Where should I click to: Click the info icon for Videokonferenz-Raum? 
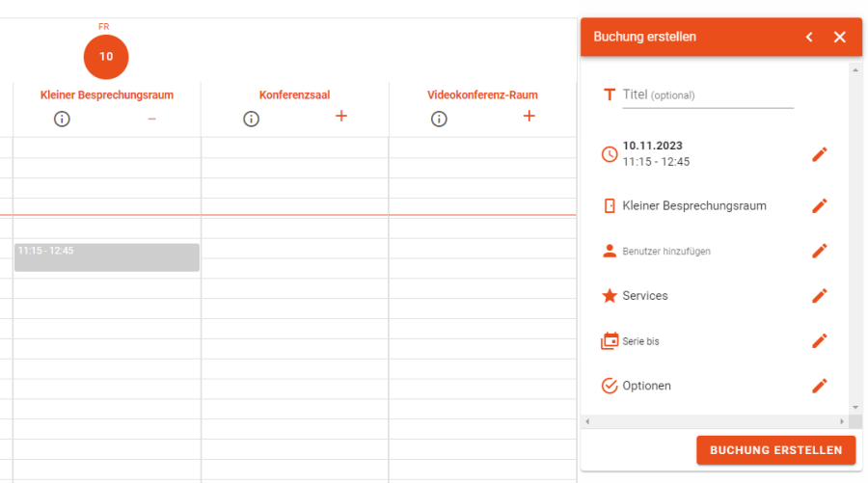point(439,119)
